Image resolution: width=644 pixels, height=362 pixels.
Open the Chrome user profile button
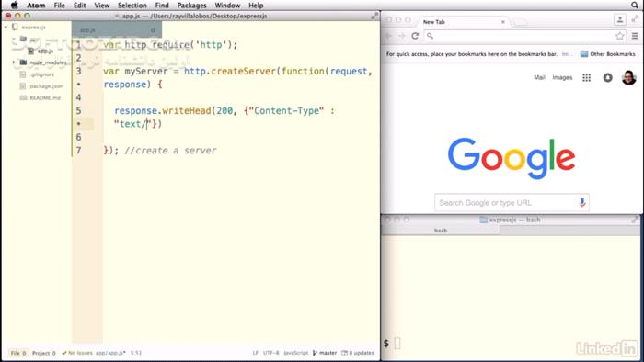620,19
